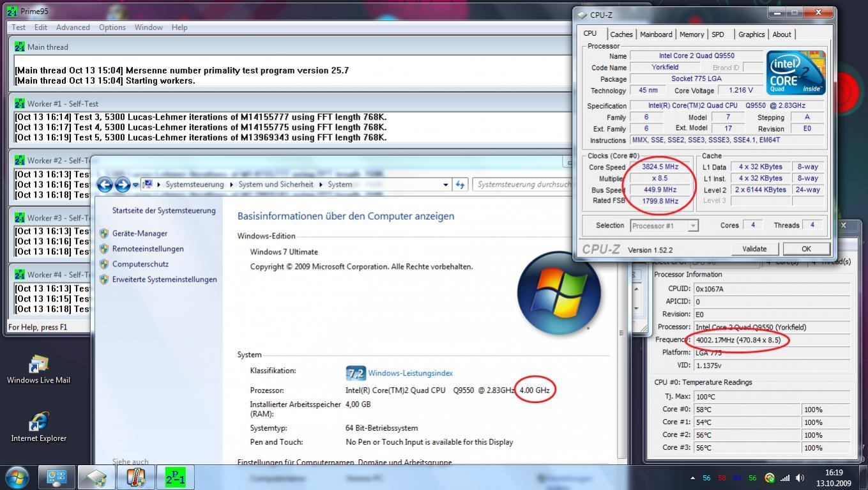This screenshot has width=868, height=490.
Task: Launch Internet Explorer desktop shortcut
Action: click(x=38, y=427)
